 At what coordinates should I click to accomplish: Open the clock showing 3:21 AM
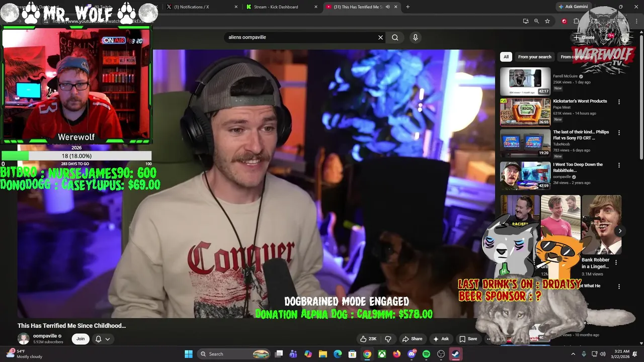(620, 354)
